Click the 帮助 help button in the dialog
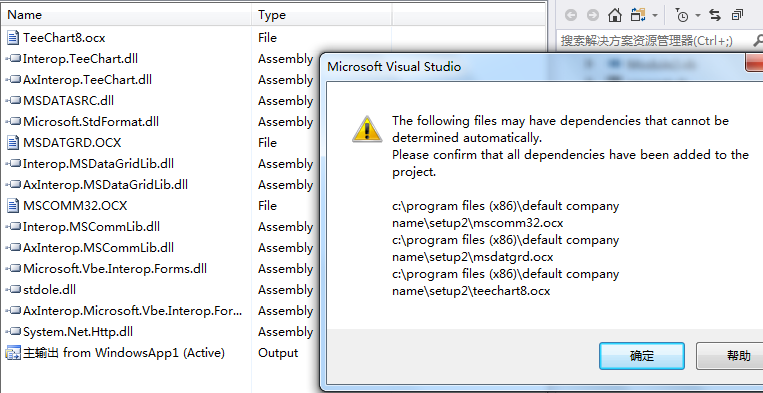The width and height of the screenshot is (763, 393). pos(730,356)
